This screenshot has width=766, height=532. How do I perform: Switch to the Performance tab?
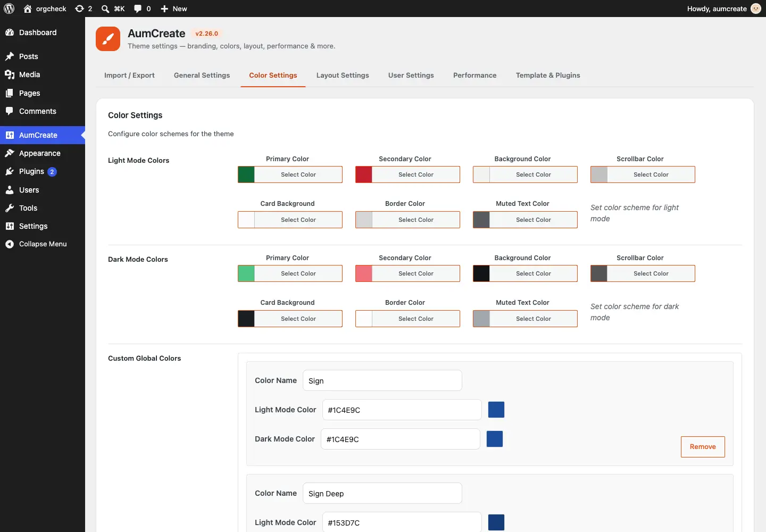pyautogui.click(x=475, y=76)
